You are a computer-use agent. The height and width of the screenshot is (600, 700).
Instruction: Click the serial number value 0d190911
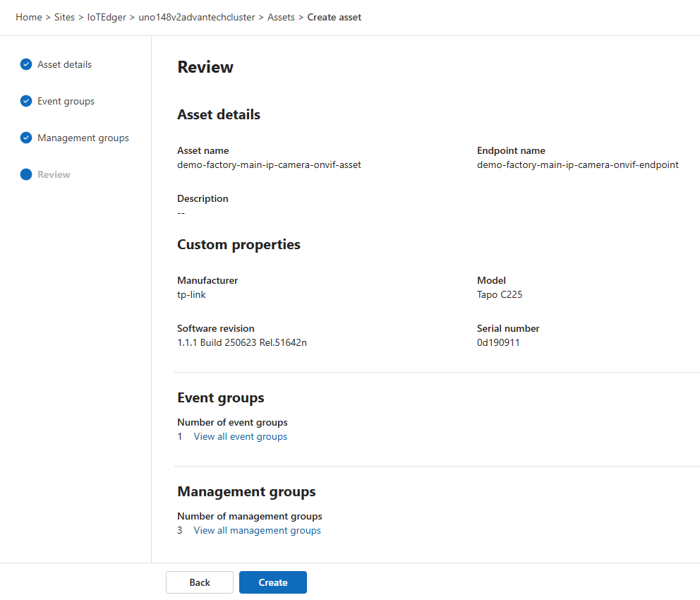[498, 342]
